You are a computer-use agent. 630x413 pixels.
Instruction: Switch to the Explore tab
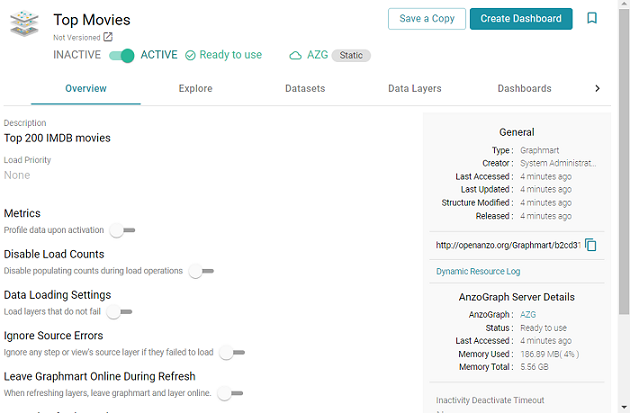click(x=195, y=89)
